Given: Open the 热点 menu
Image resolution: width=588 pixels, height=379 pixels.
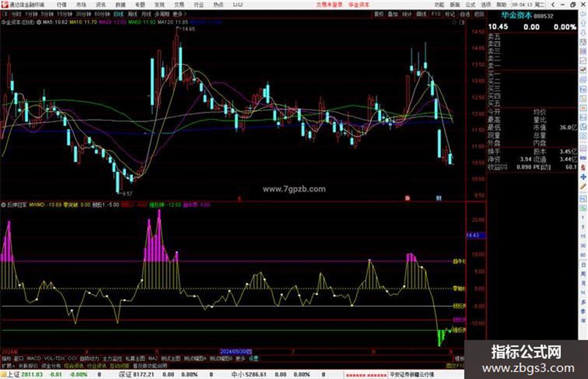Looking at the screenshot, I should (x=218, y=5).
